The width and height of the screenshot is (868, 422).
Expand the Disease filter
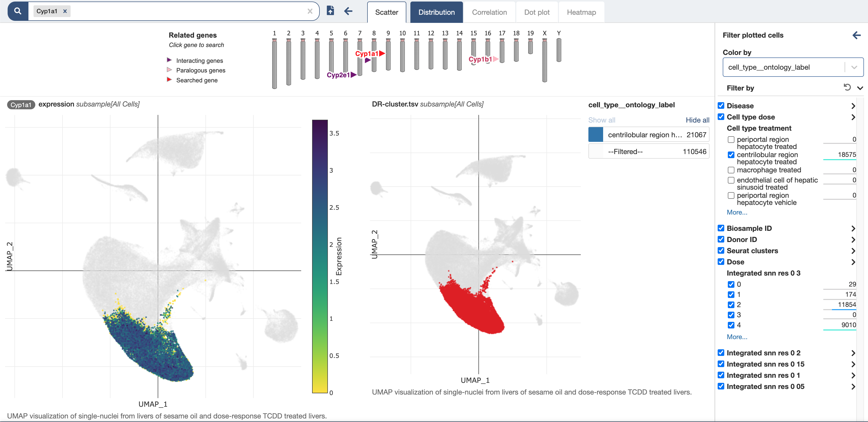click(853, 106)
